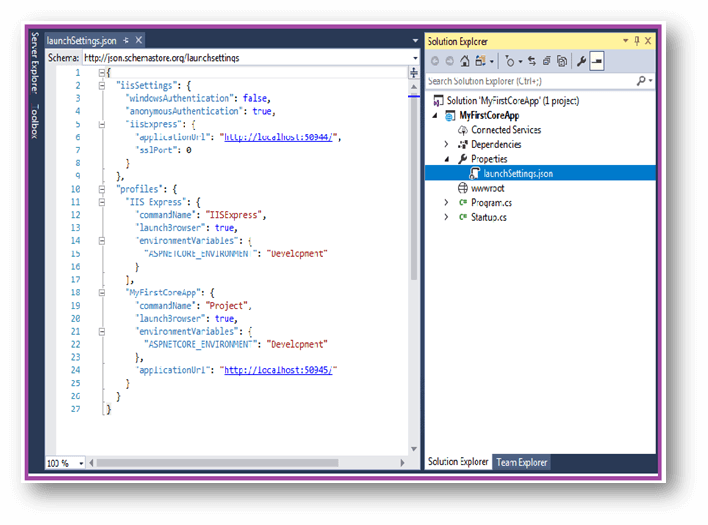Click Sync with Active Document icon
This screenshot has height=525, width=708.
click(532, 61)
